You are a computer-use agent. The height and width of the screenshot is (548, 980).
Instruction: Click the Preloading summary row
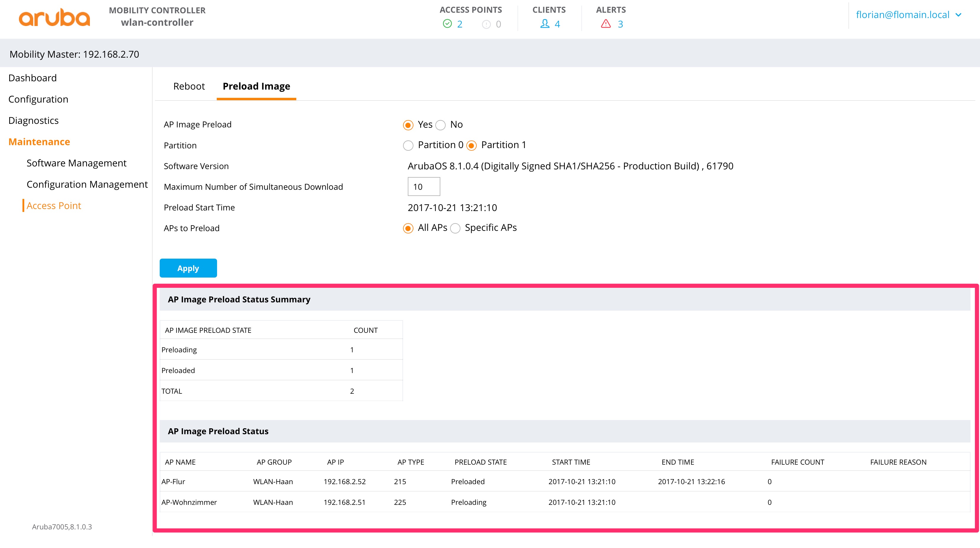281,349
